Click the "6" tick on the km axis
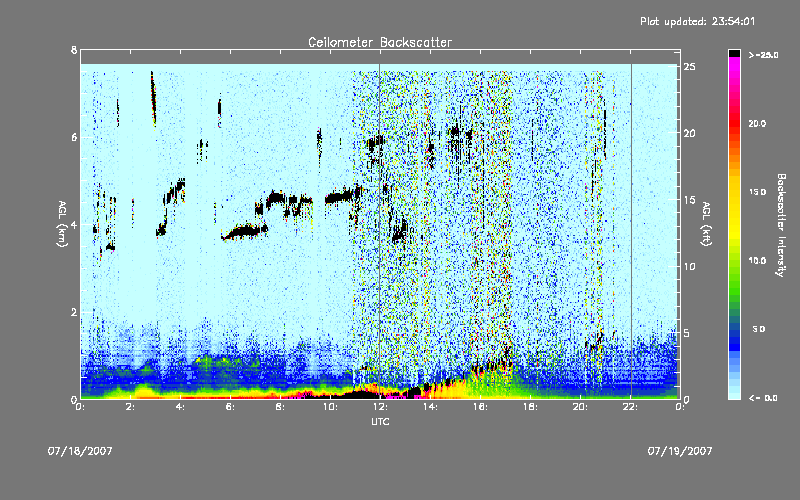The width and height of the screenshot is (800, 500). [74, 137]
